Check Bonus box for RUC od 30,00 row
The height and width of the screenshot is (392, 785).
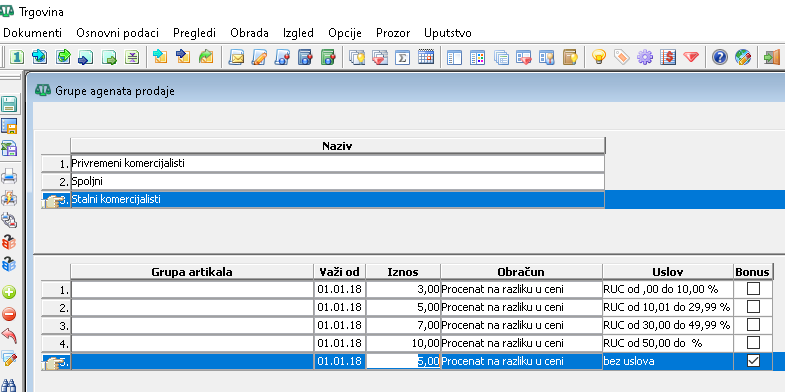(x=753, y=325)
